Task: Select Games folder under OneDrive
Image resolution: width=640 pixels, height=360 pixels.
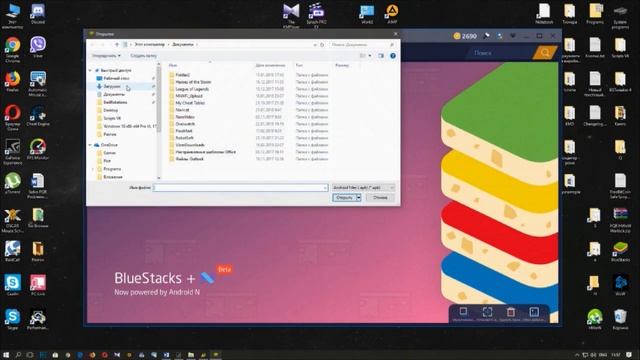Action: [109, 153]
